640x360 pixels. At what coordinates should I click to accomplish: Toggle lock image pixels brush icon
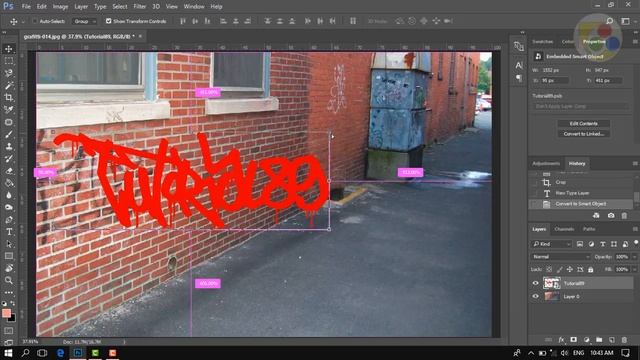tap(560, 269)
